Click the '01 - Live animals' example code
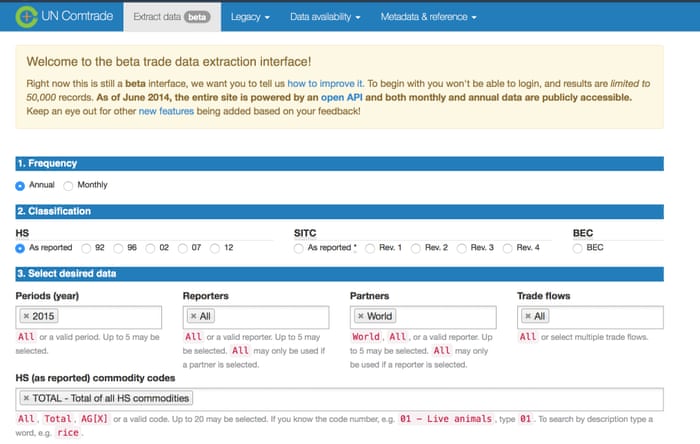700x444 pixels. click(446, 419)
